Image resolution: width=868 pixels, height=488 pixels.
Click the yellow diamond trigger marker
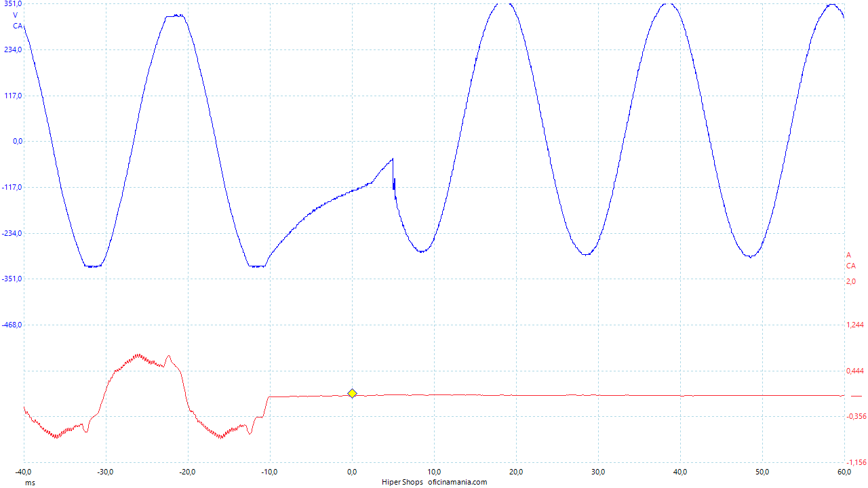(352, 393)
